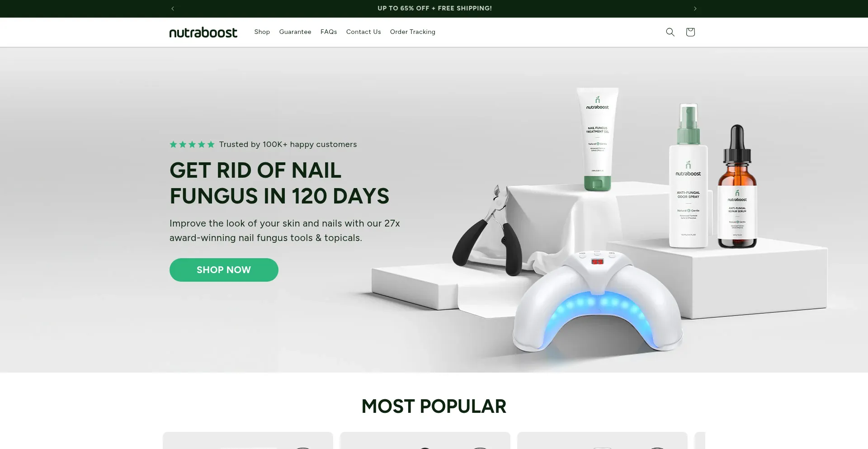The width and height of the screenshot is (868, 449).
Task: Click the anti-fungal repair serum dropper bottle
Action: (737, 187)
